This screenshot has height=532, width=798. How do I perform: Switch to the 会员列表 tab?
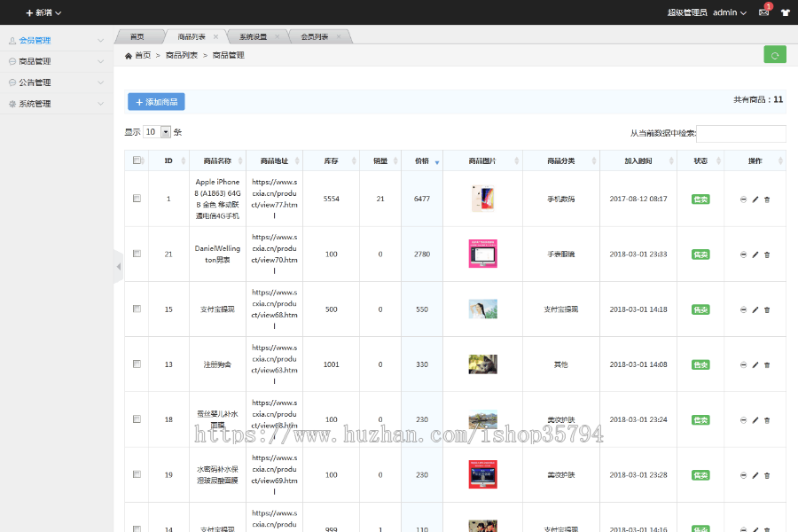click(314, 37)
